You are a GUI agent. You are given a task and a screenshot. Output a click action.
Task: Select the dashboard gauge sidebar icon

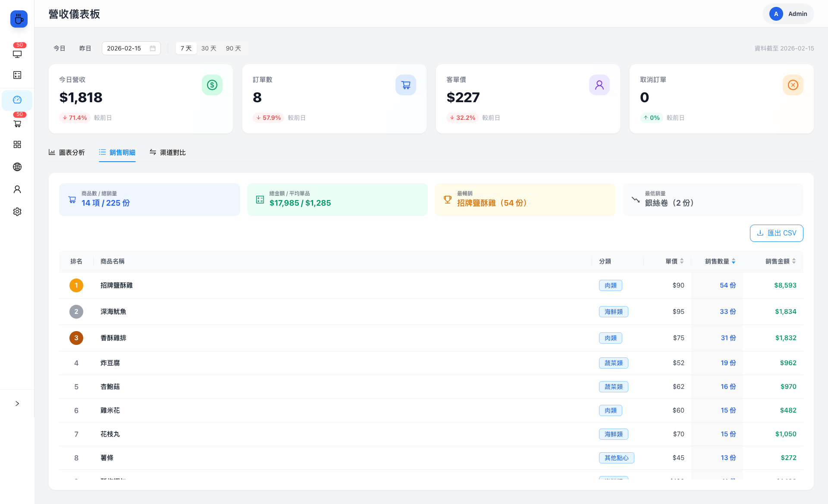point(17,100)
